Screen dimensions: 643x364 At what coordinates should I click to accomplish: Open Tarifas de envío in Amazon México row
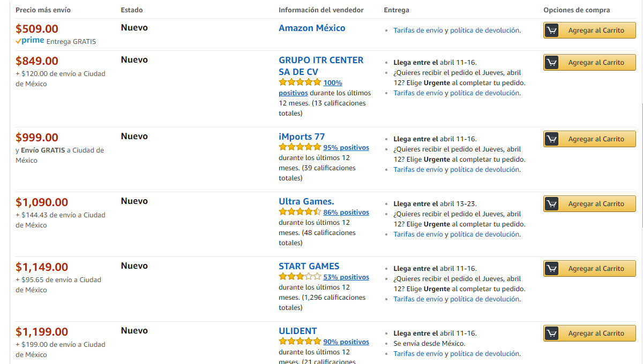click(418, 31)
